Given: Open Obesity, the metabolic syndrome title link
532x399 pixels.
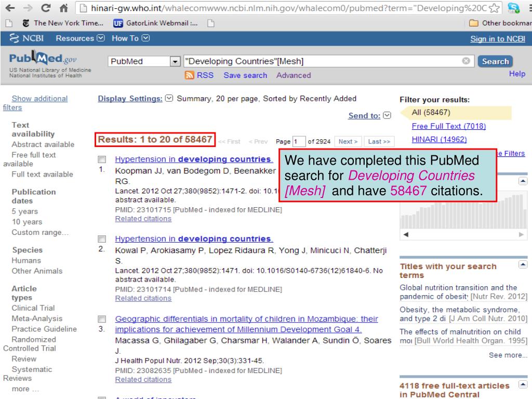Looking at the screenshot, I should pos(459,314).
